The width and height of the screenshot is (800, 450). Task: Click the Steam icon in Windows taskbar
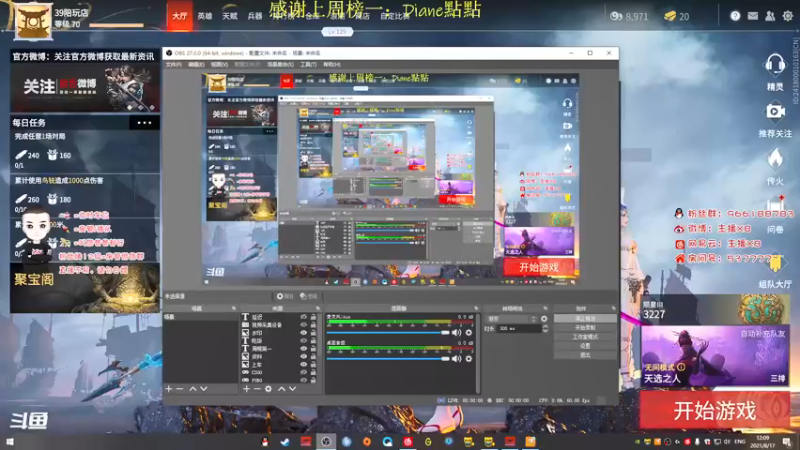pos(285,442)
